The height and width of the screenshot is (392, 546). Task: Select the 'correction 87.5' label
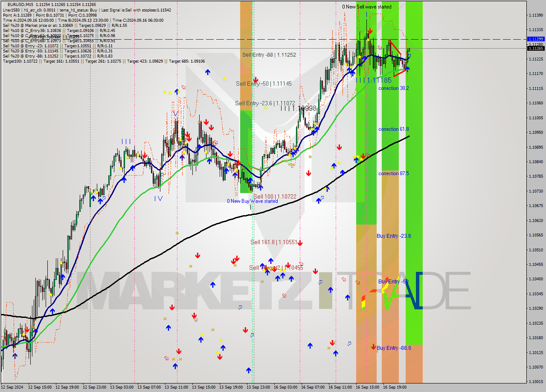coord(394,173)
